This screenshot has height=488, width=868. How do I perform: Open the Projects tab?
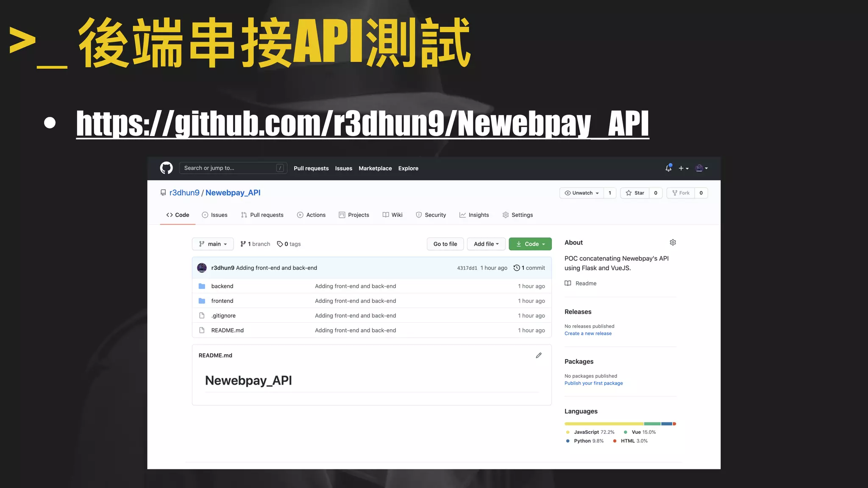coord(354,215)
